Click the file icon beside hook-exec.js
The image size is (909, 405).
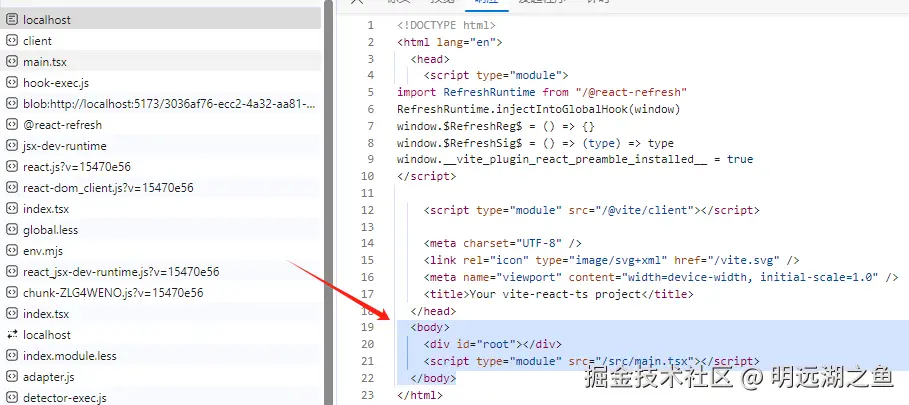tap(12, 83)
